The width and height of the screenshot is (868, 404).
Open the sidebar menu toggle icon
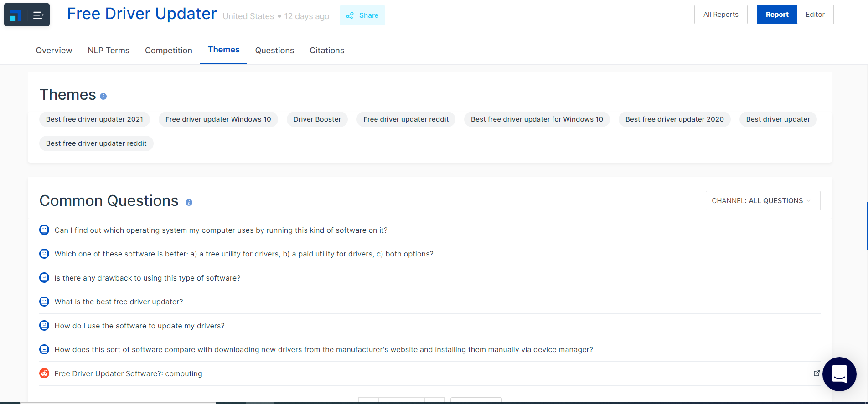[x=38, y=15]
